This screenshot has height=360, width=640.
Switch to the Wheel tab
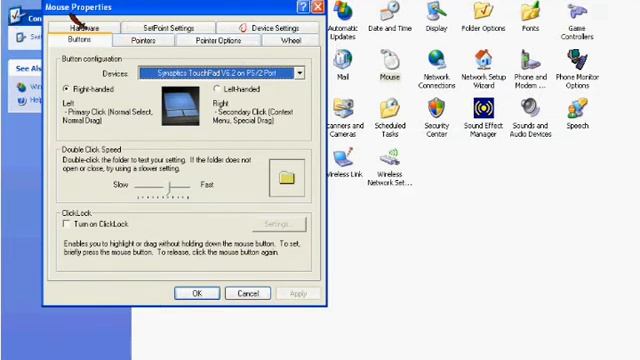pos(291,40)
